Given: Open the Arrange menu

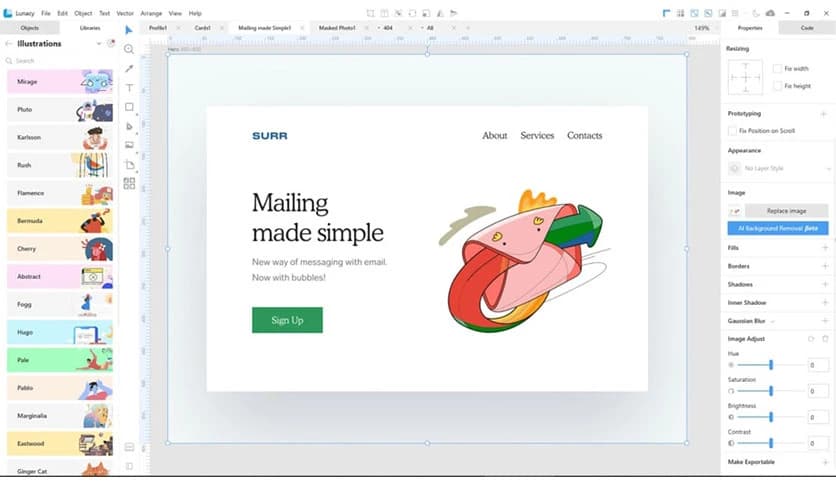Looking at the screenshot, I should coord(151,13).
